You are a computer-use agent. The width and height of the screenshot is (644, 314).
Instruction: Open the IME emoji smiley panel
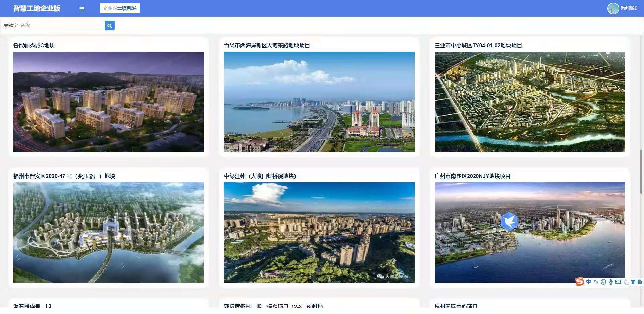603,282
